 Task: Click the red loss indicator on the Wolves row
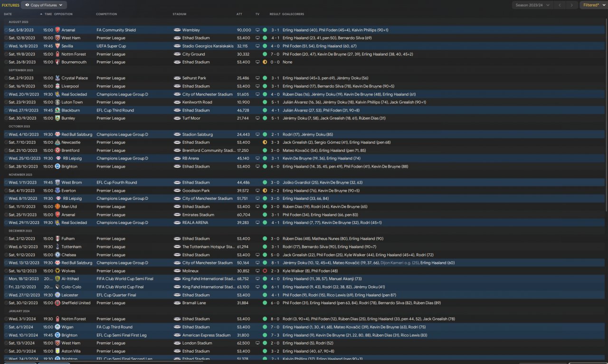click(265, 271)
